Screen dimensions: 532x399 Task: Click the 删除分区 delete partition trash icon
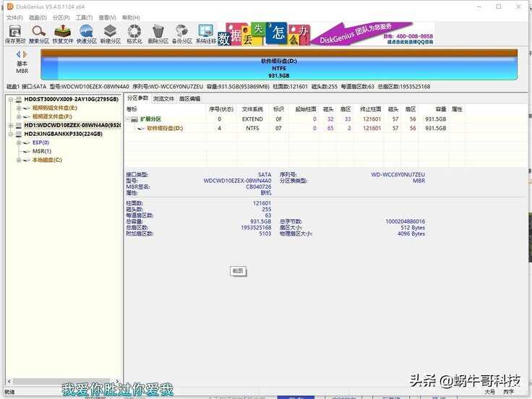[x=158, y=34]
